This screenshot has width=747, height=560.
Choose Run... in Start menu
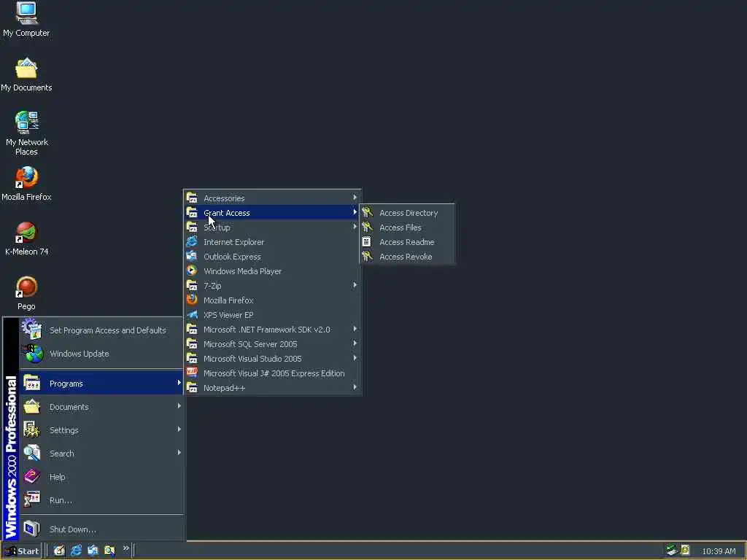pyautogui.click(x=101, y=499)
